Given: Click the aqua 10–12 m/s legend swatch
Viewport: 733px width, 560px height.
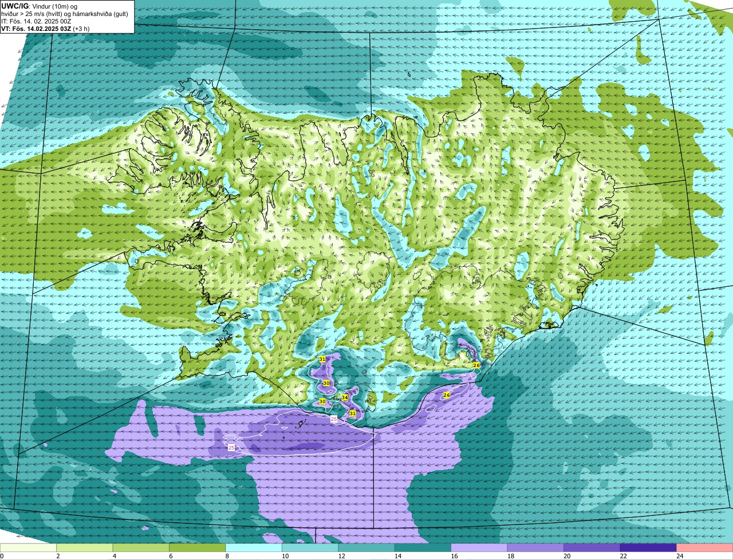Looking at the screenshot, I should [x=310, y=547].
